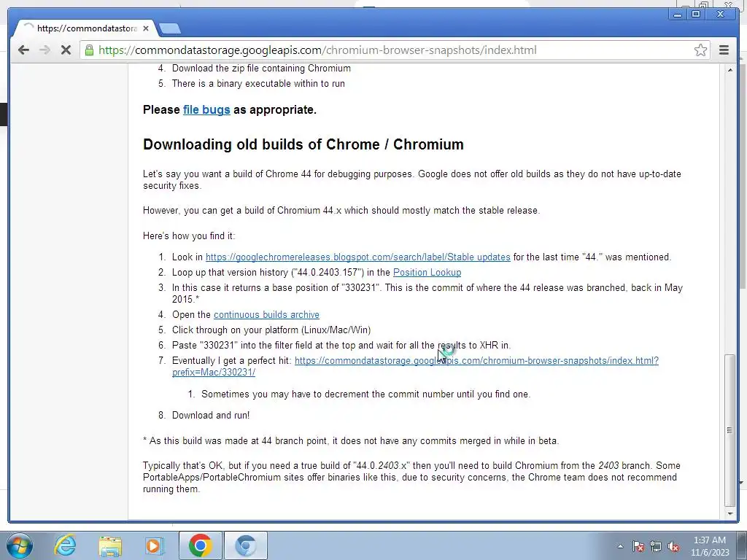Click the network status tray icon
The image size is (747, 560).
(656, 546)
